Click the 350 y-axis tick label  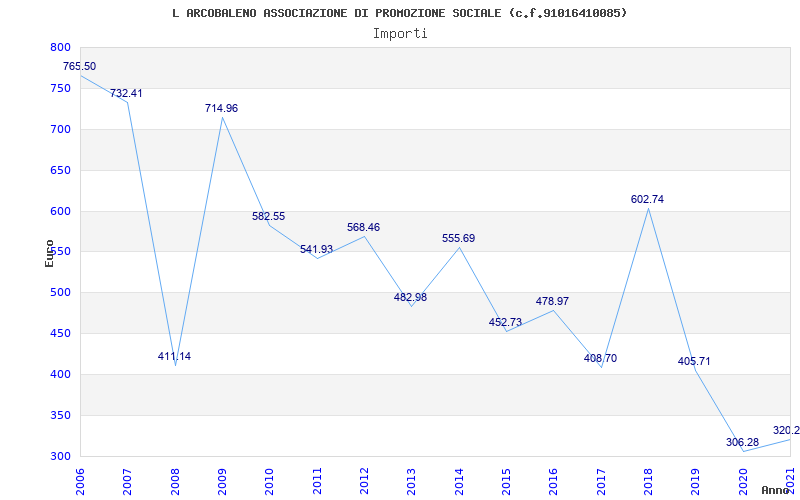pyautogui.click(x=60, y=415)
